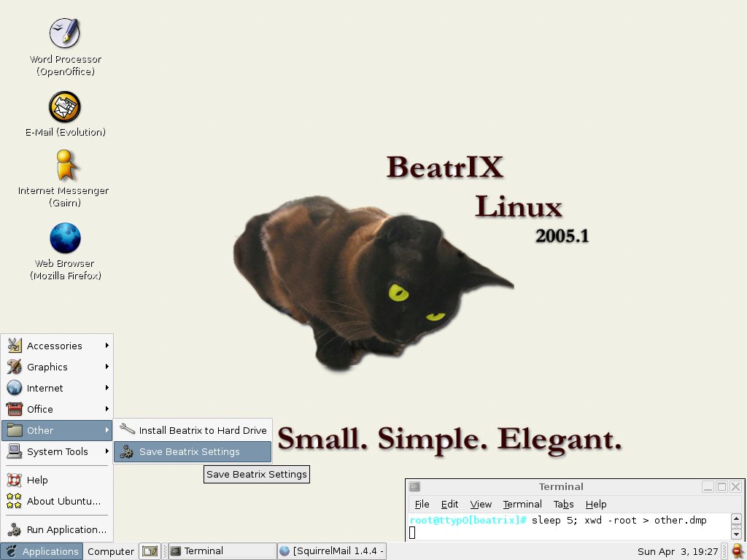
Task: Click the System Tools computer icon
Action: pyautogui.click(x=15, y=451)
